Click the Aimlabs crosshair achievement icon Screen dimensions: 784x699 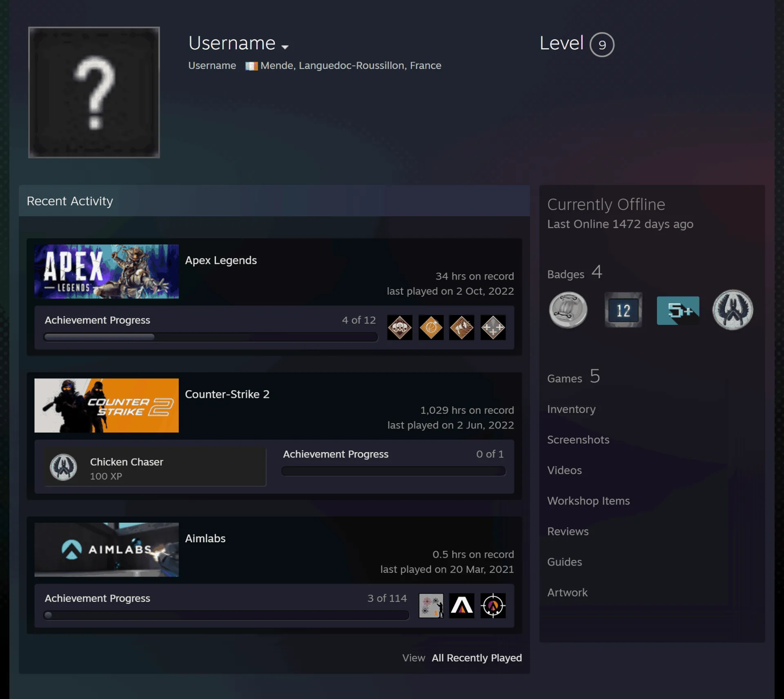[493, 606]
